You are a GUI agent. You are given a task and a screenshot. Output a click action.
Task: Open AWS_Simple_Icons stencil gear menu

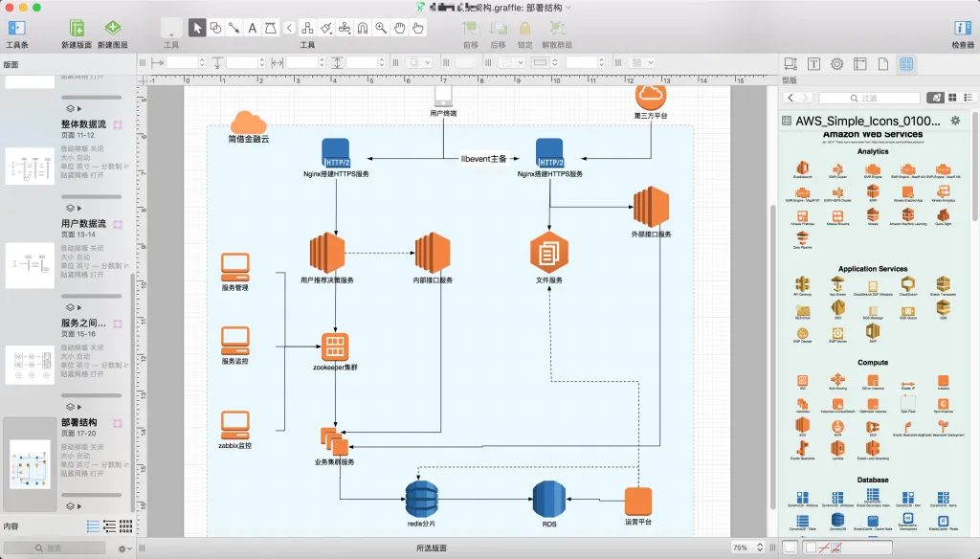955,121
